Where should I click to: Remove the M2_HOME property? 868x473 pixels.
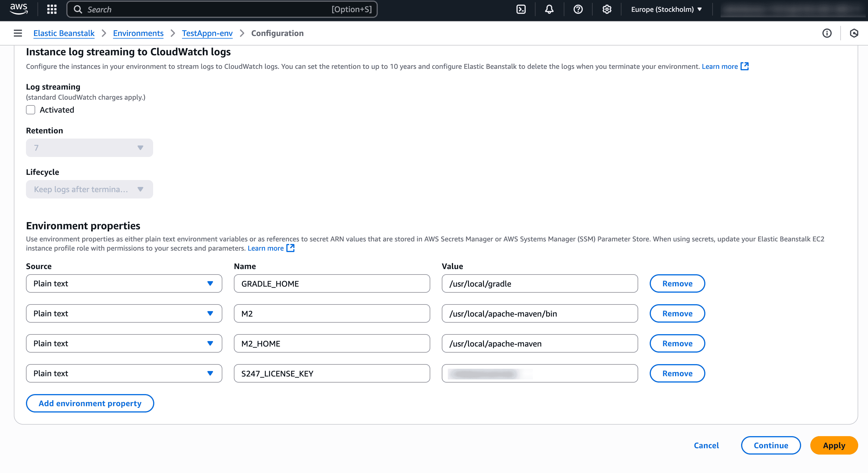click(x=677, y=343)
